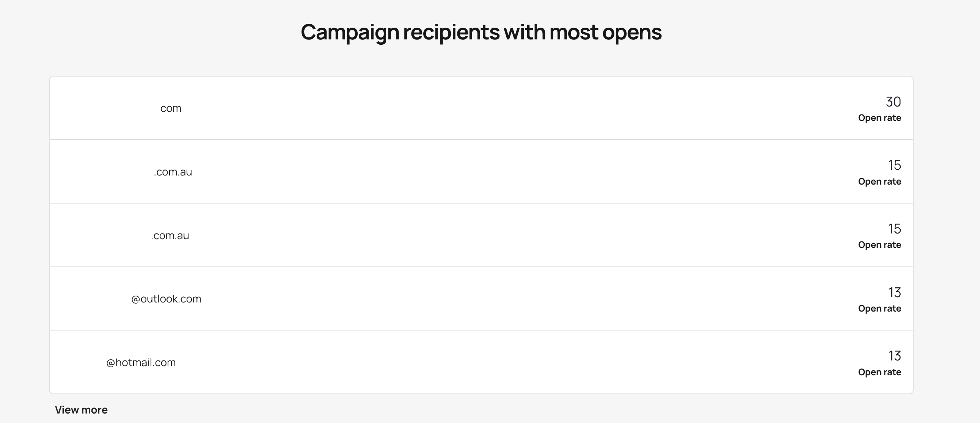This screenshot has height=423, width=980.
Task: Click the word 'Campaign' in the heading
Action: [350, 32]
